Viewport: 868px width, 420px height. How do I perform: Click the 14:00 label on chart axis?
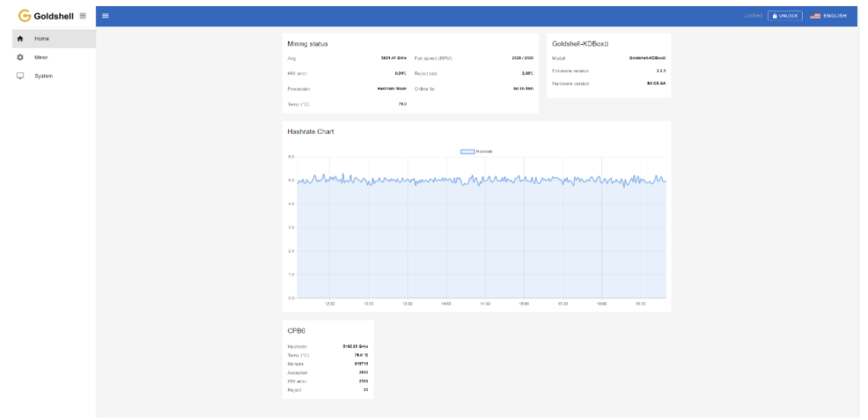446,304
